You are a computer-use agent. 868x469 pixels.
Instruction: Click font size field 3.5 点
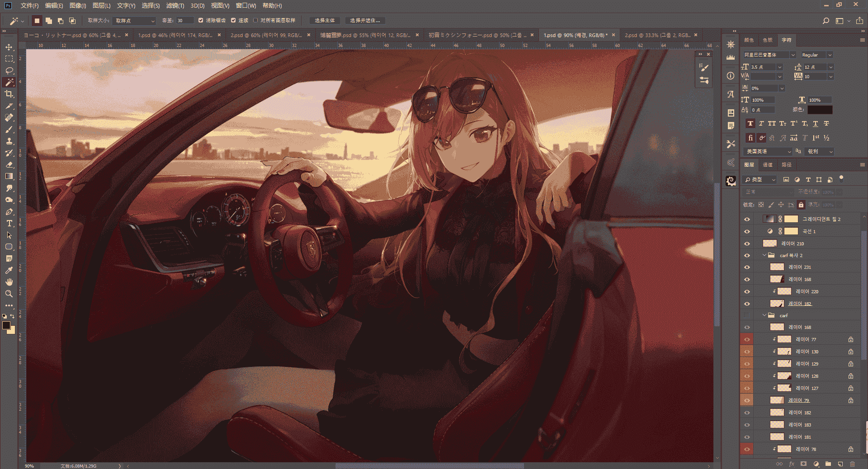[x=763, y=67]
